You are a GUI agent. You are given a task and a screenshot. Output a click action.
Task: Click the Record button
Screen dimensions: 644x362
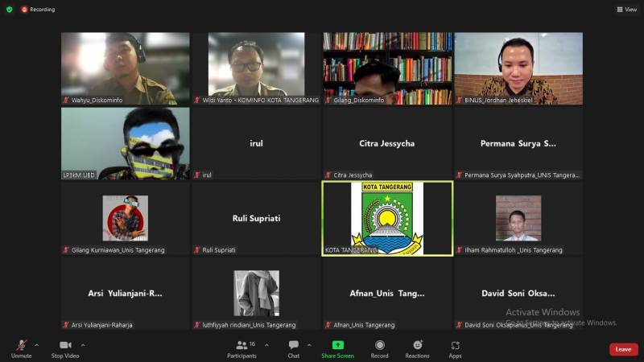[x=379, y=348]
